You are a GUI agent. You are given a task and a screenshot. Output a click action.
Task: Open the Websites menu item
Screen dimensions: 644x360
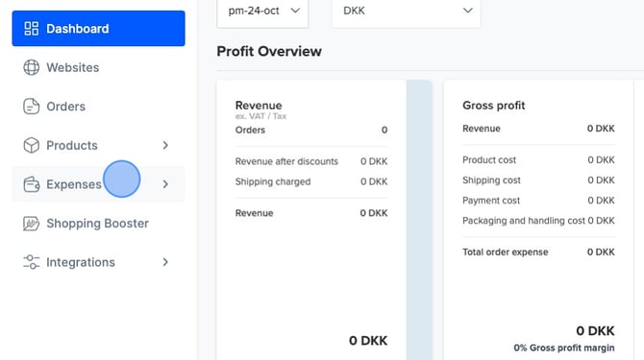coord(99,67)
